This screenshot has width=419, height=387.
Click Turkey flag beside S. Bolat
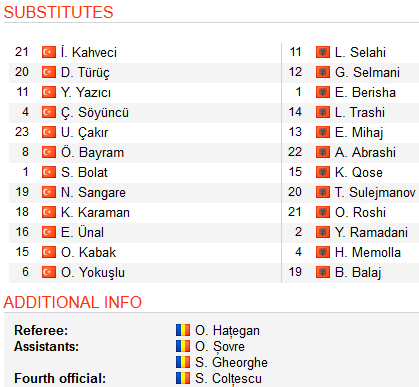point(49,172)
